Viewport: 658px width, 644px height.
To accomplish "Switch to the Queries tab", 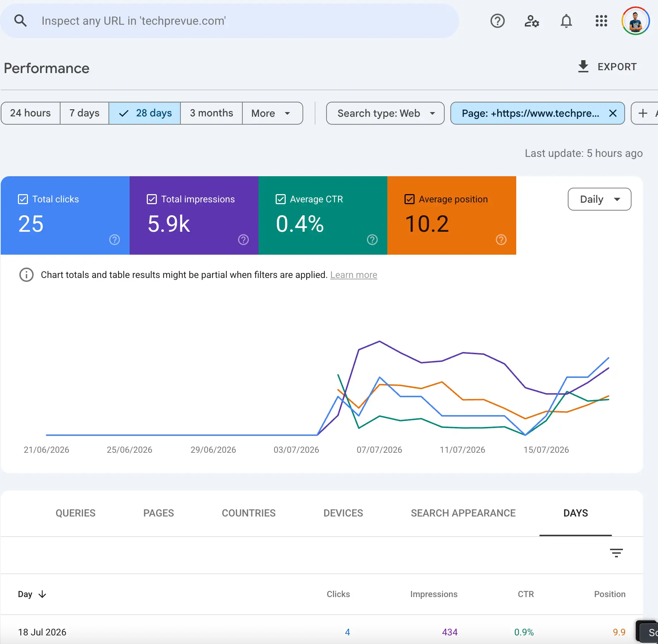I will 76,513.
